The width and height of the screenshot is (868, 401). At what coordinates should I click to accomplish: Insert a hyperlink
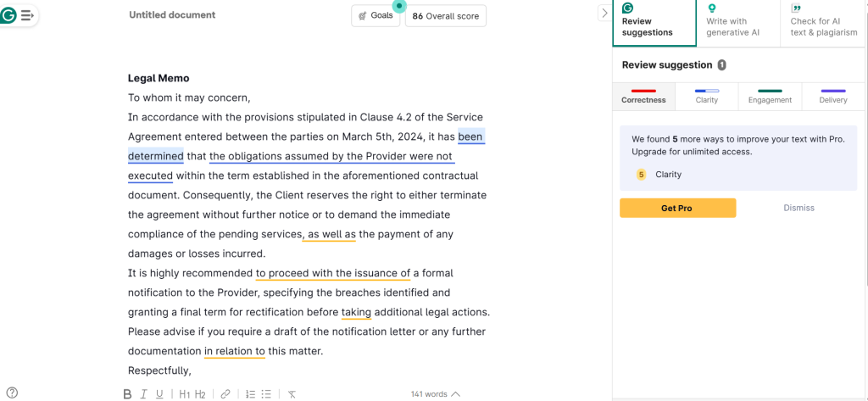(225, 393)
